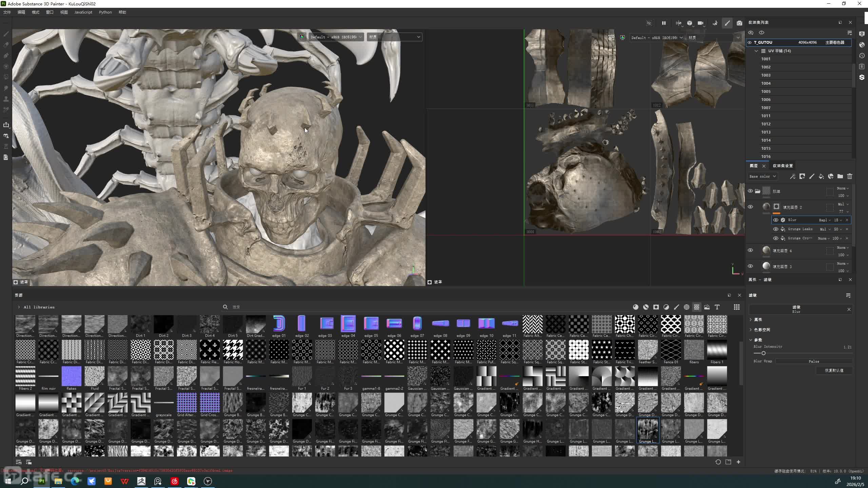Screen dimensions: 868x488
Task: Click the 恢复默认值 button
Action: [x=834, y=370]
